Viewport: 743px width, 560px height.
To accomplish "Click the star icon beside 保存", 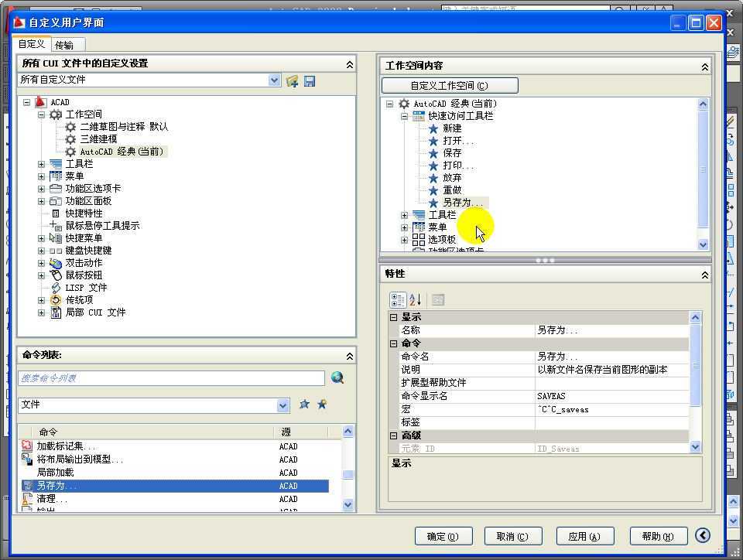I will pos(433,153).
